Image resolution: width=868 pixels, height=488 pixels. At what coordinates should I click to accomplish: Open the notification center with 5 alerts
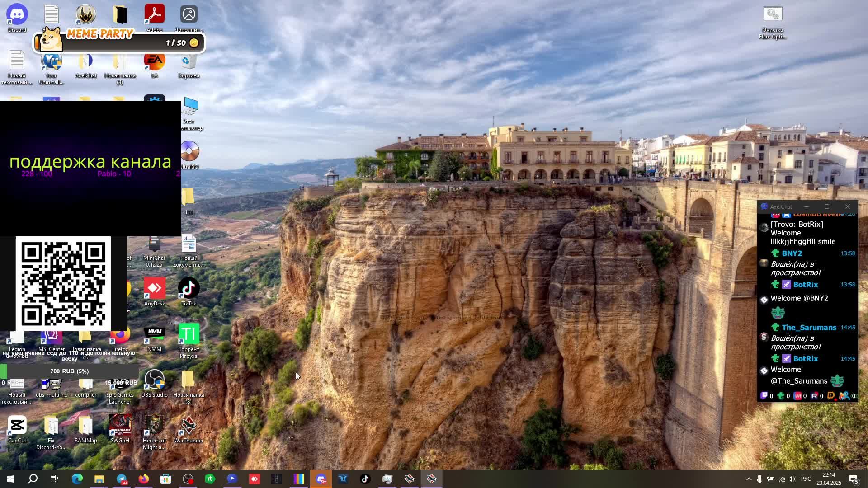(854, 479)
